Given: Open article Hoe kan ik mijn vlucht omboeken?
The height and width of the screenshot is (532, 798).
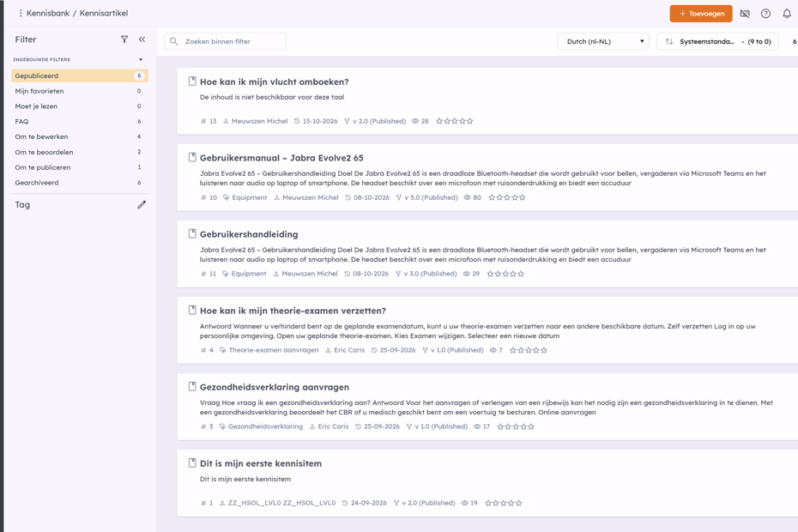Looking at the screenshot, I should (275, 82).
